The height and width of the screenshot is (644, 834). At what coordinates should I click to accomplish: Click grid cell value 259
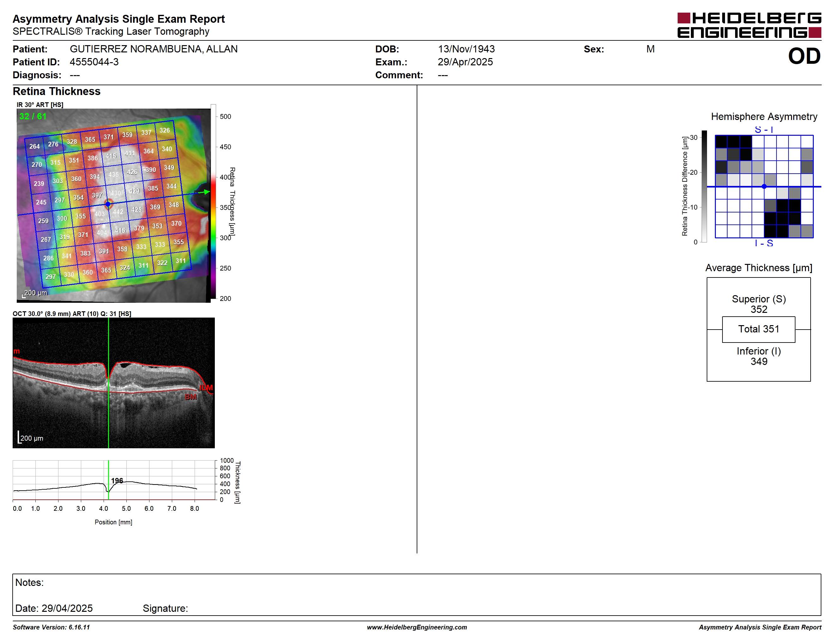(43, 221)
